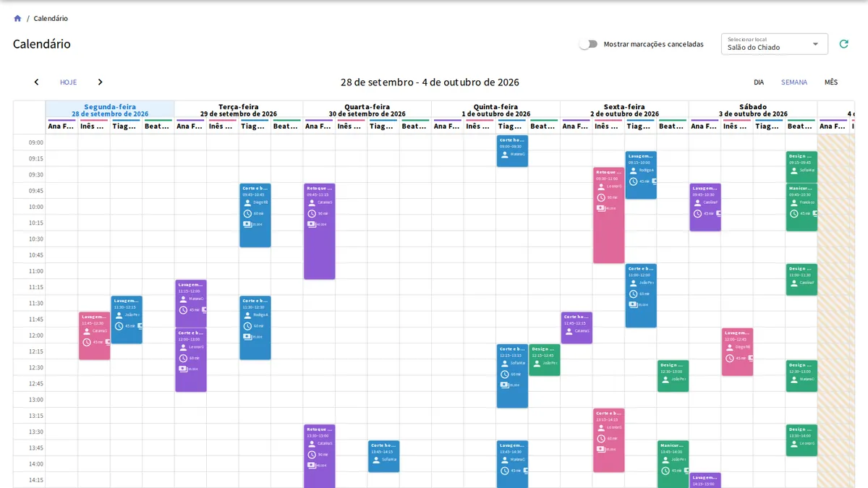The height and width of the screenshot is (488, 868).
Task: Open Segunda-feira 28 de setembro day header
Action: (110, 110)
